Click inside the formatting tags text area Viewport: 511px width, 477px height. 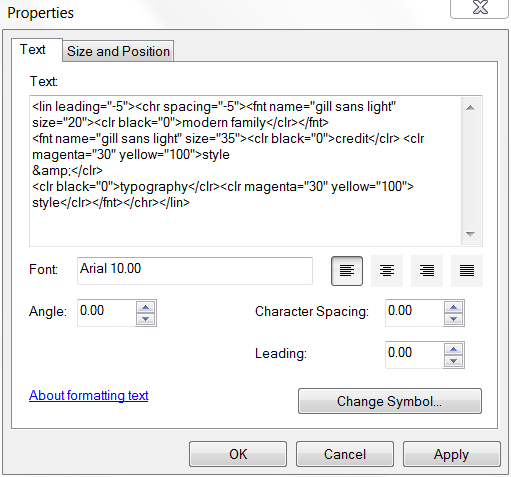click(245, 171)
